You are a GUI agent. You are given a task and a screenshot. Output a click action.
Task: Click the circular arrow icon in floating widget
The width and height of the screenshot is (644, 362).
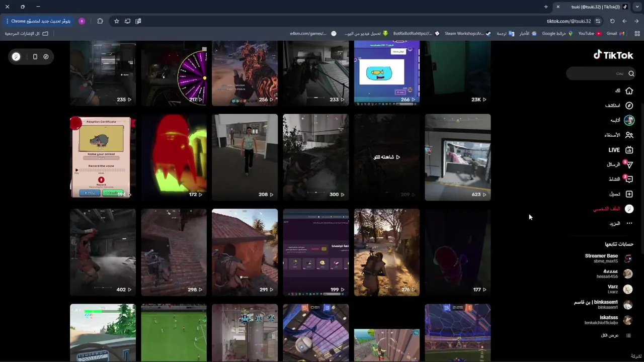point(46,57)
